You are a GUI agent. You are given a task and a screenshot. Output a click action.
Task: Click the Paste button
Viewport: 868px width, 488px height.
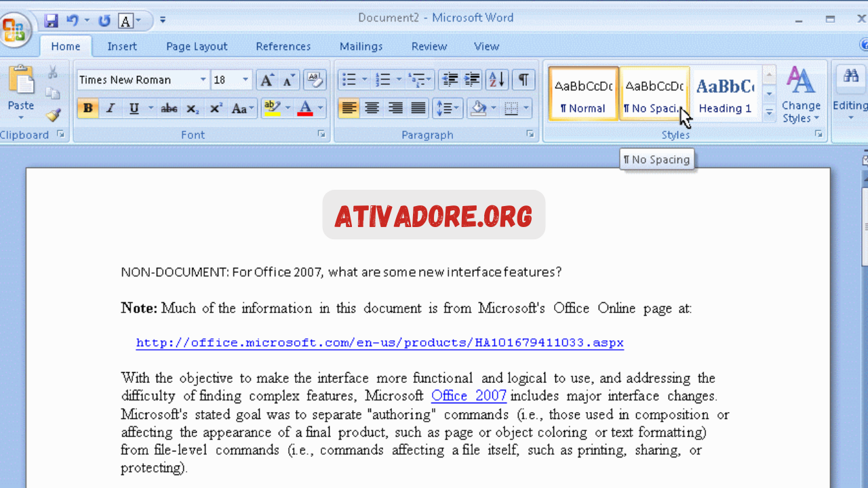pyautogui.click(x=21, y=92)
